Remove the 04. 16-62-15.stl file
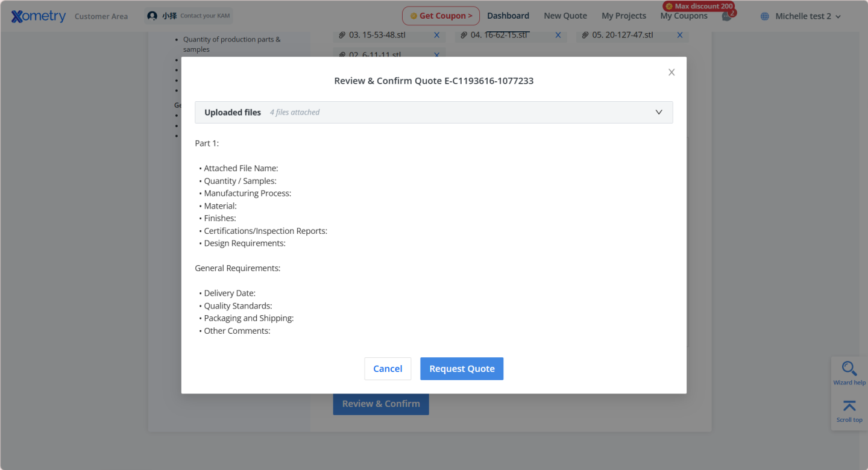The height and width of the screenshot is (470, 868). pyautogui.click(x=558, y=35)
